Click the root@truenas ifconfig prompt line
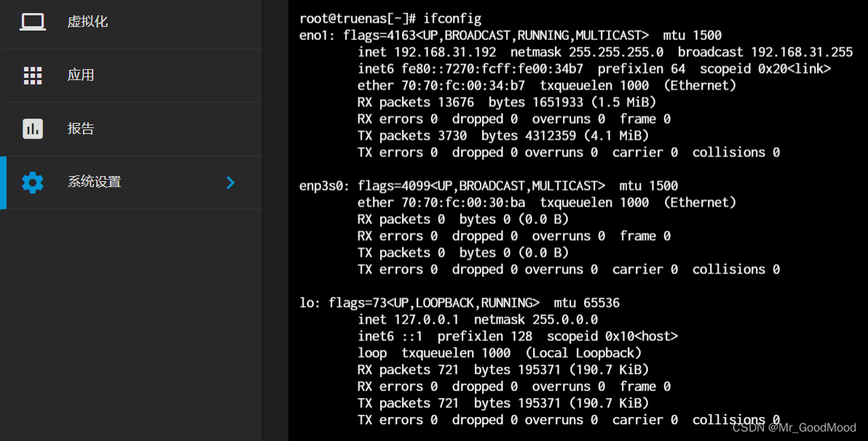 390,18
